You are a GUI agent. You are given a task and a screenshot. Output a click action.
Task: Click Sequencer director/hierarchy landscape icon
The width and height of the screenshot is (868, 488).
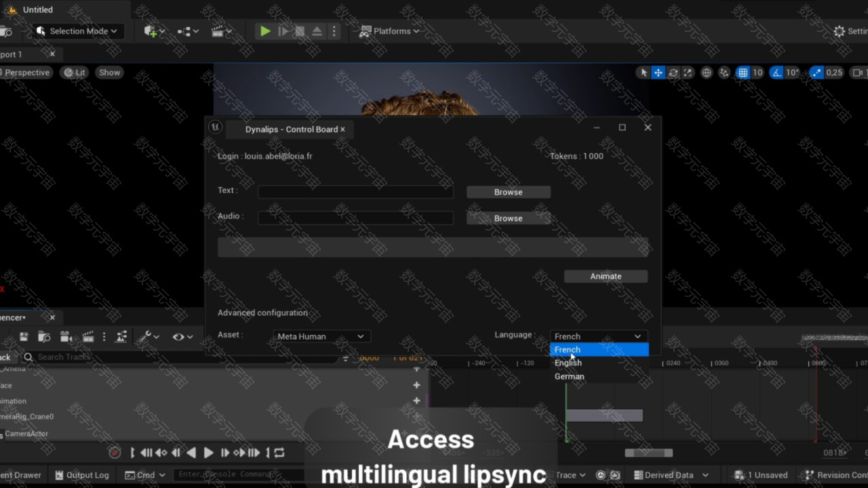[x=121, y=337]
